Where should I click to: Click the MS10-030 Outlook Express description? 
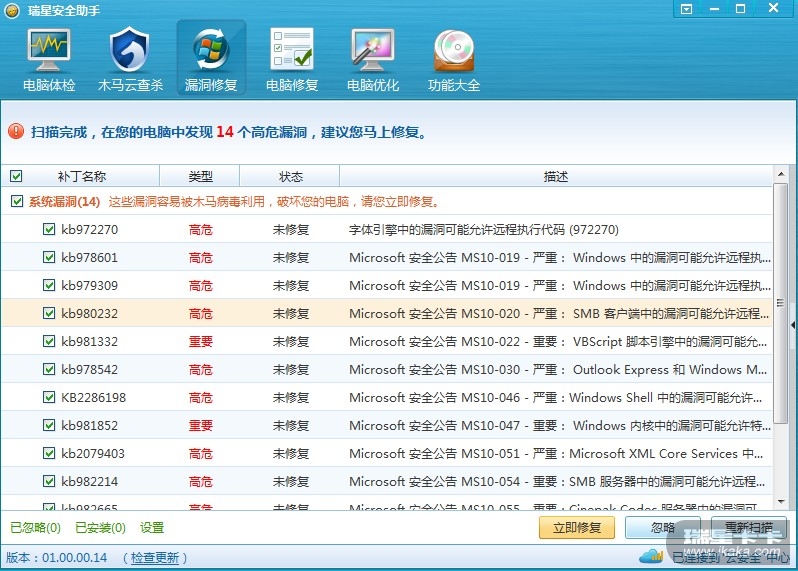click(558, 369)
